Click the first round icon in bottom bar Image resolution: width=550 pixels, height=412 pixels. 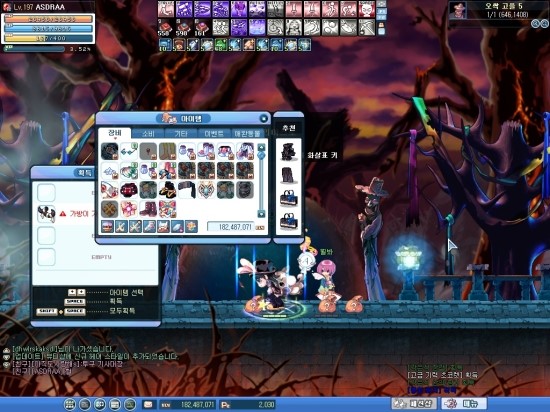click(69, 405)
